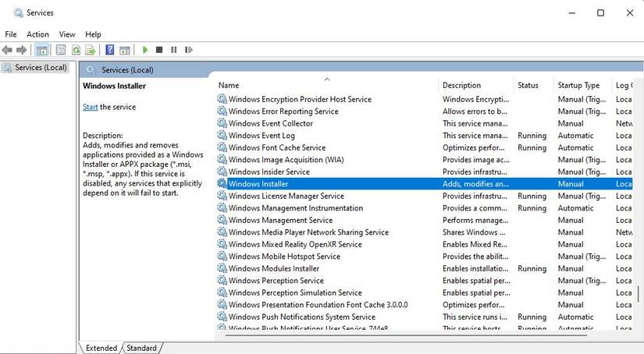644x354 pixels.
Task: Switch to the Extended tab
Action: [x=101, y=348]
